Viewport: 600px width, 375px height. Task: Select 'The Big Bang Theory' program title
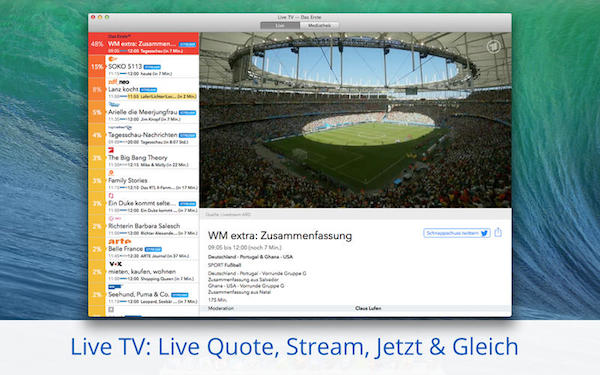tap(138, 158)
